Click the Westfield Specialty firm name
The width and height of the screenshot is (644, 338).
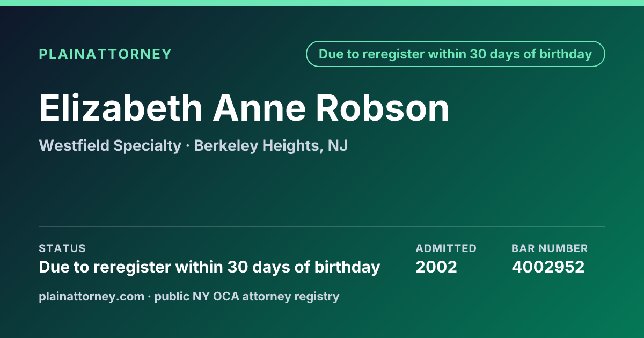110,146
